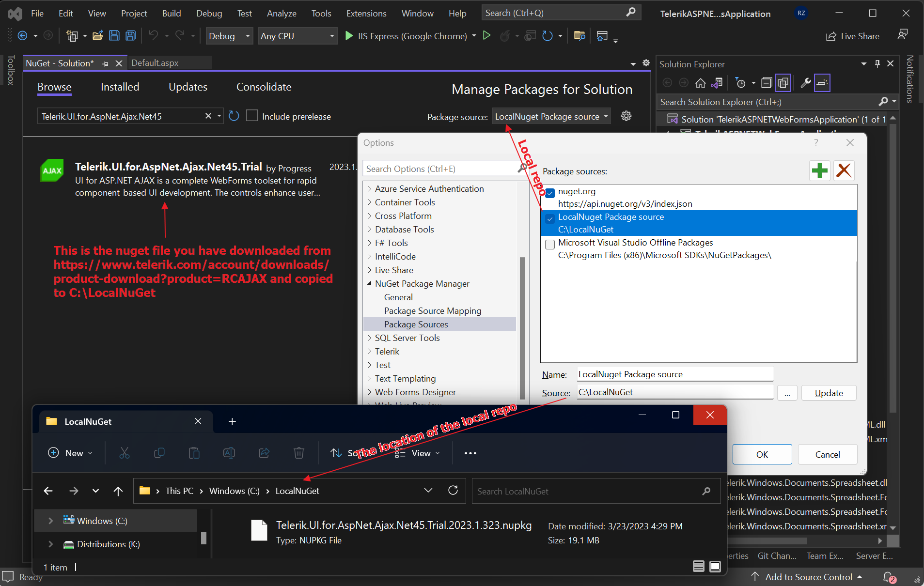Click Solution Explorer Show All Files icon
Screen dimensions: 924x586
(783, 83)
